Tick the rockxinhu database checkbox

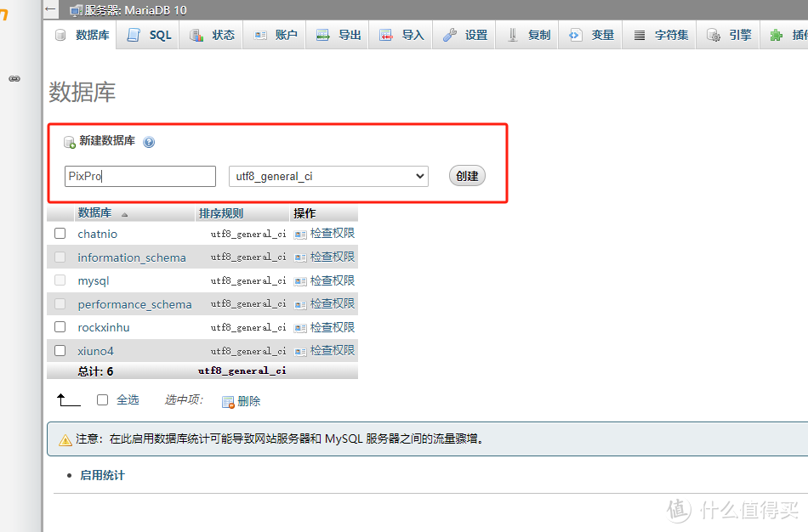(60, 327)
